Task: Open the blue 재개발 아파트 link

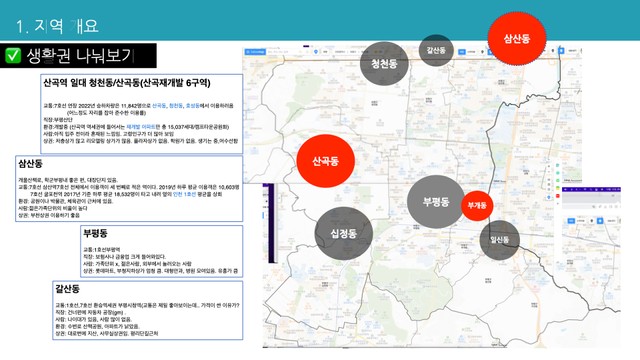Action: 141,127
